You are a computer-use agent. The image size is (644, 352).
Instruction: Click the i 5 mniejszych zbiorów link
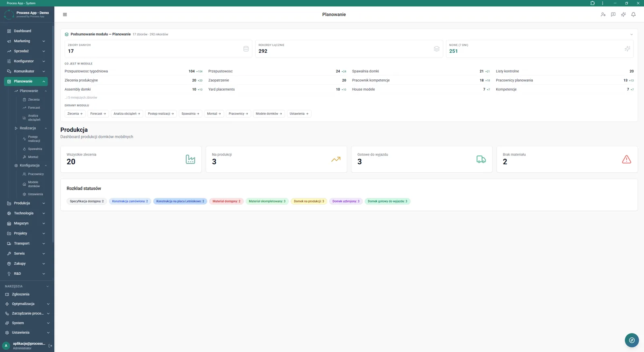tap(81, 97)
